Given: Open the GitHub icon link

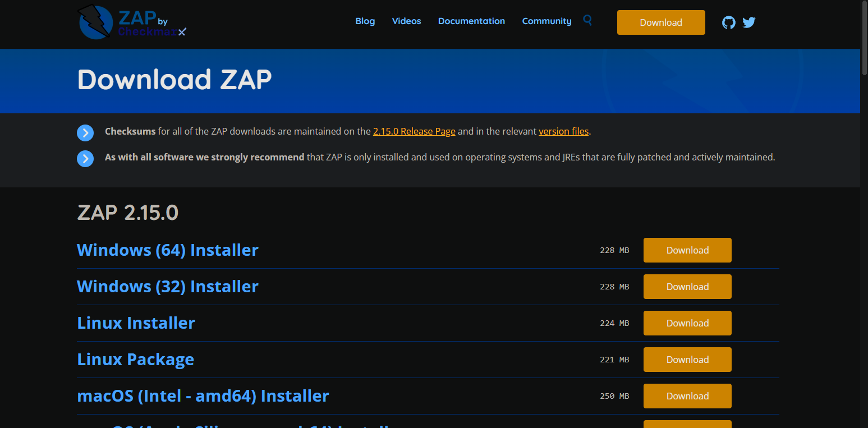Looking at the screenshot, I should point(728,22).
